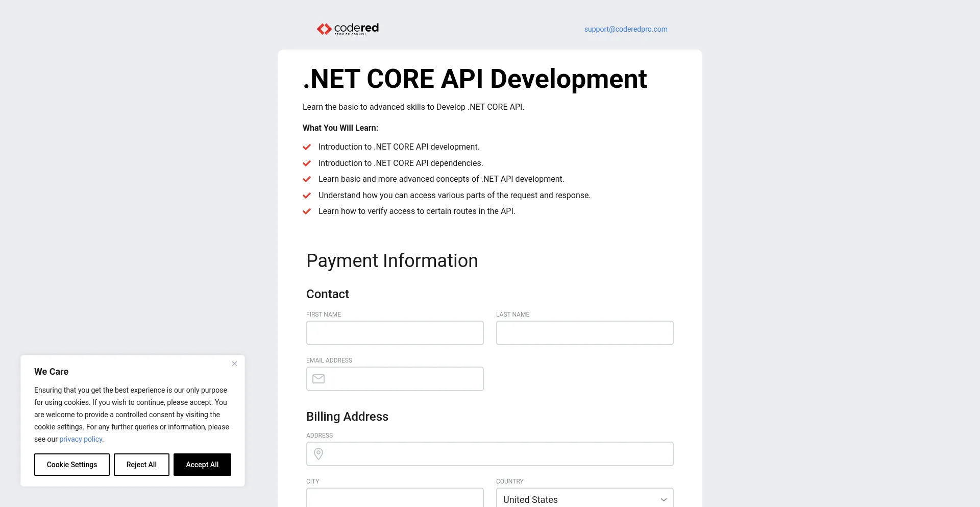Click the support@coderedpro.com email link

[626, 29]
